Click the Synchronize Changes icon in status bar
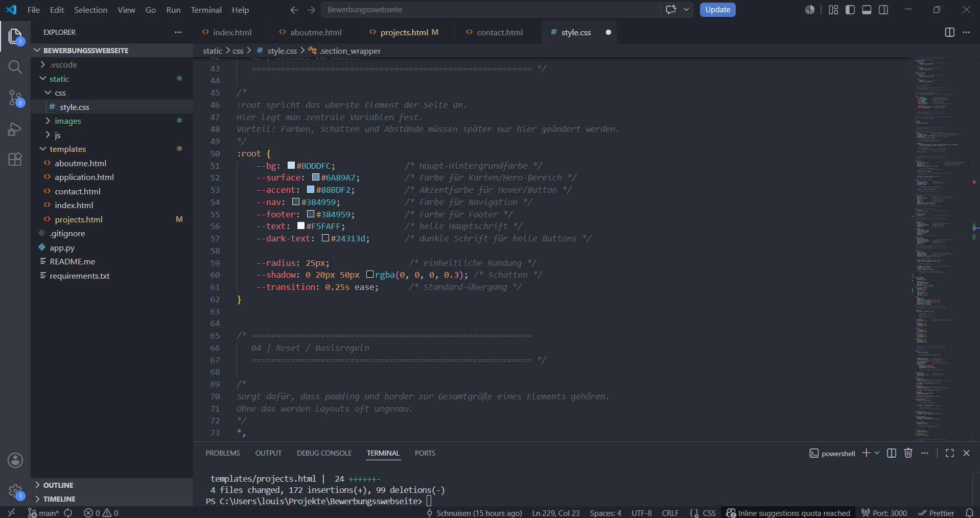 pyautogui.click(x=68, y=513)
